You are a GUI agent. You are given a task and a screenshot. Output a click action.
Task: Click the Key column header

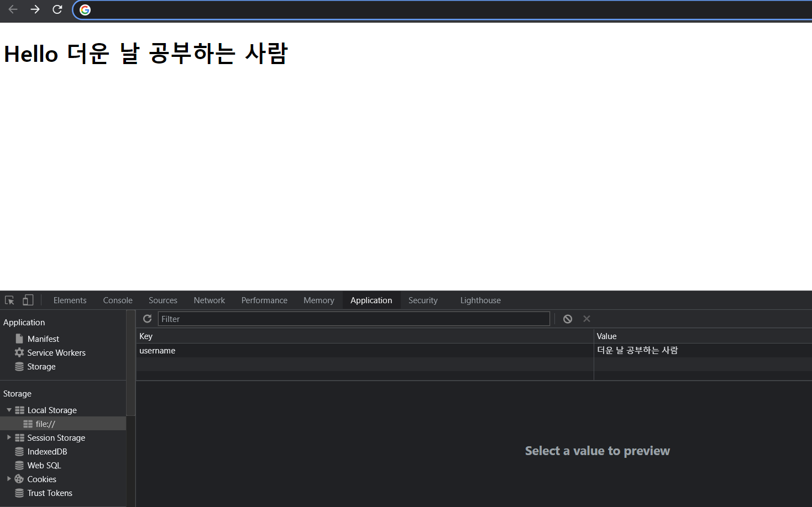[x=365, y=336]
